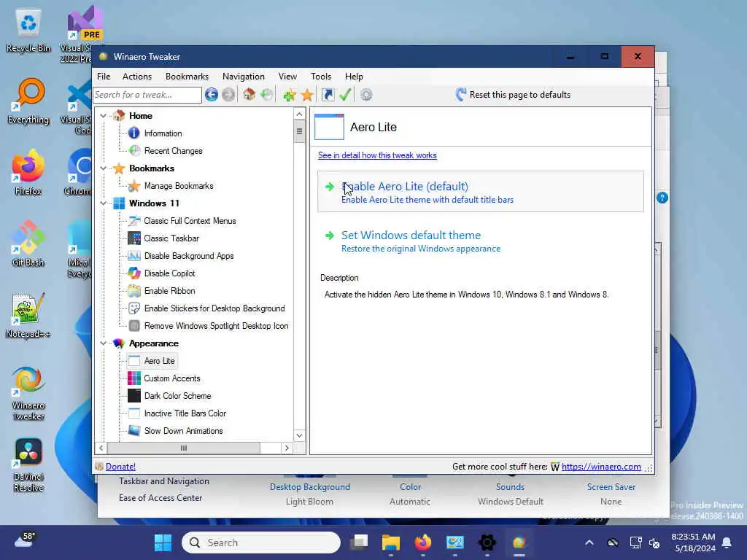
Task: Click Reset this page to defaults
Action: [513, 95]
